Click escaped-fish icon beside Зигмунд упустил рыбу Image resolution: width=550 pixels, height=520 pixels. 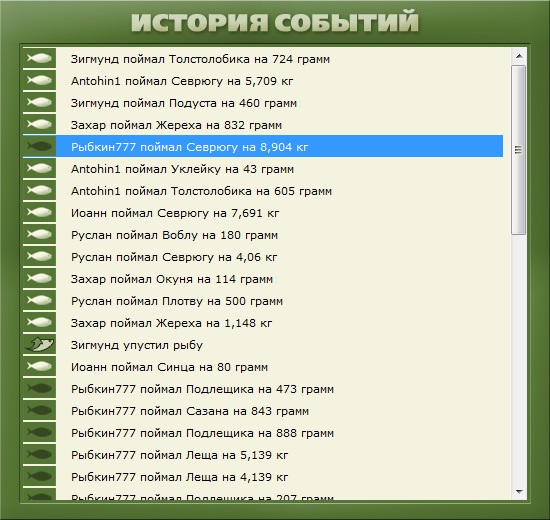(x=39, y=345)
